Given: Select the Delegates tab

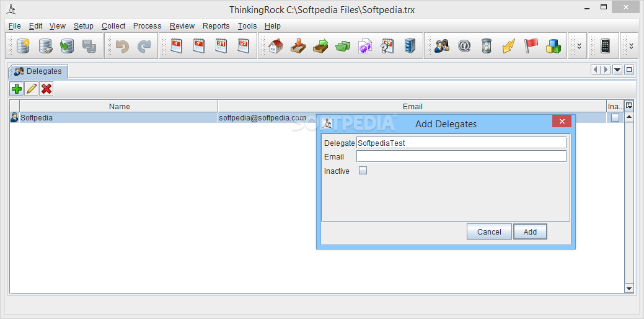Looking at the screenshot, I should (x=38, y=71).
